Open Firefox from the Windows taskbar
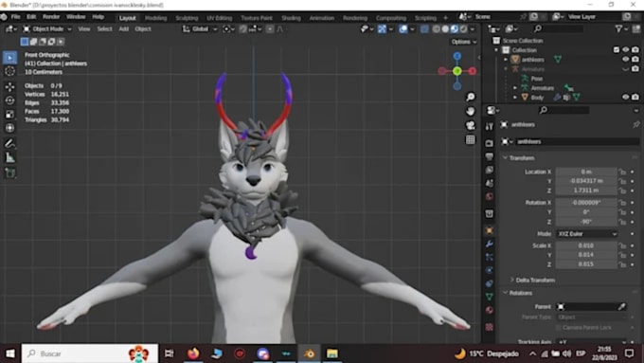644x363 pixels. tap(193, 354)
